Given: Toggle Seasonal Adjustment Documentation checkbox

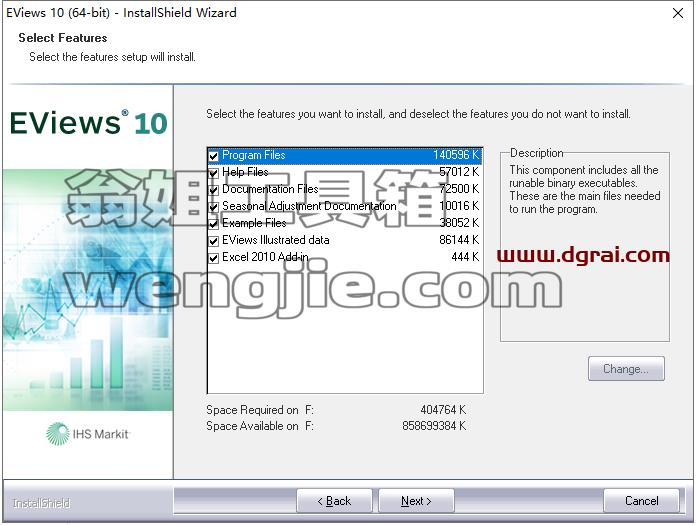Looking at the screenshot, I should [x=214, y=207].
